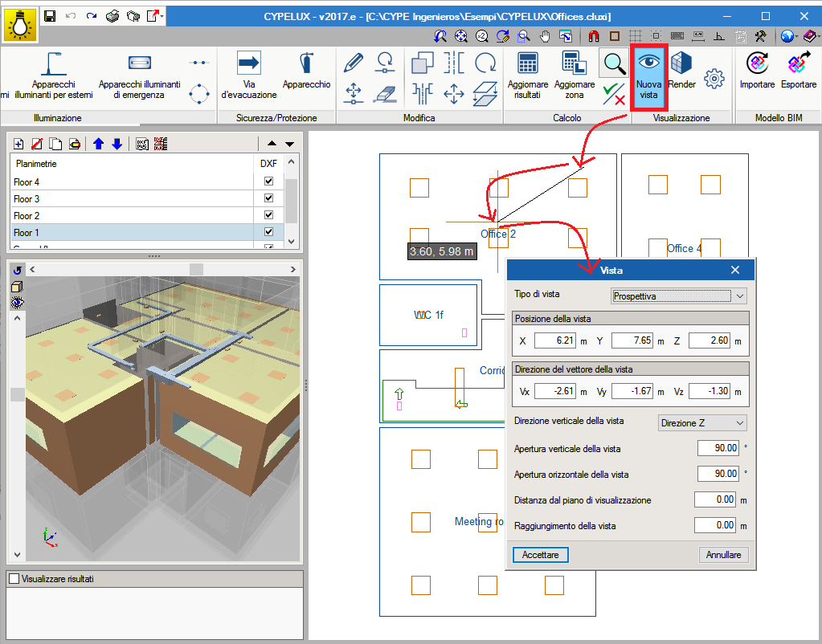The image size is (822, 644).
Task: Click the circular rotate tool in Modifica
Action: point(485,63)
